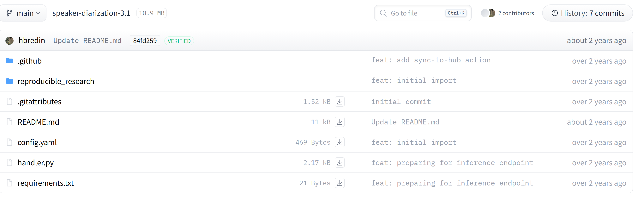Click the history clock icon

tap(555, 13)
